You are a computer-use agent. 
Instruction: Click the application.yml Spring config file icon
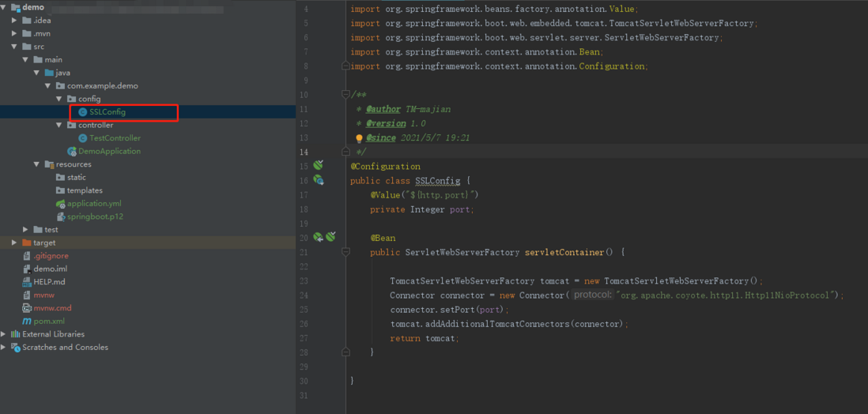(x=61, y=204)
